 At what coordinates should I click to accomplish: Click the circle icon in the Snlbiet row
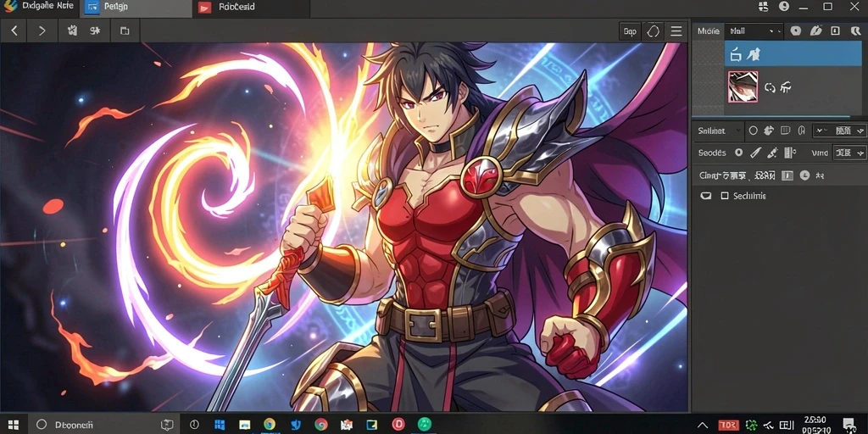pos(753,131)
